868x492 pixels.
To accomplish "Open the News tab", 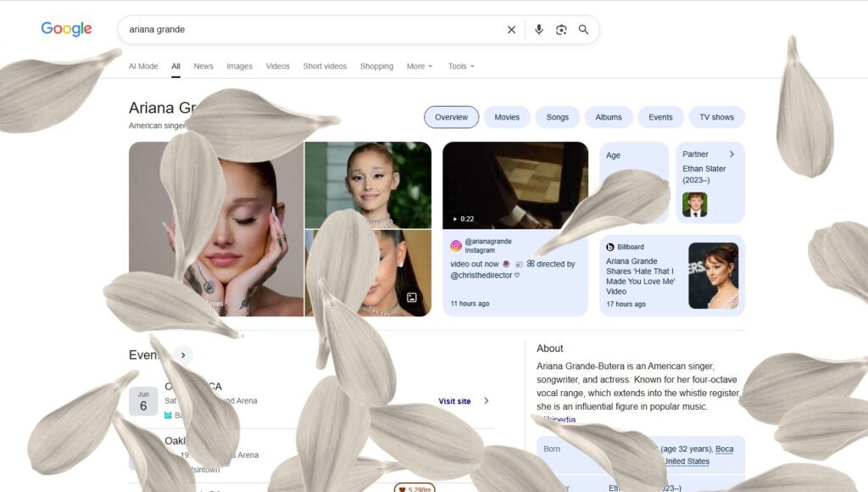I will click(x=203, y=66).
